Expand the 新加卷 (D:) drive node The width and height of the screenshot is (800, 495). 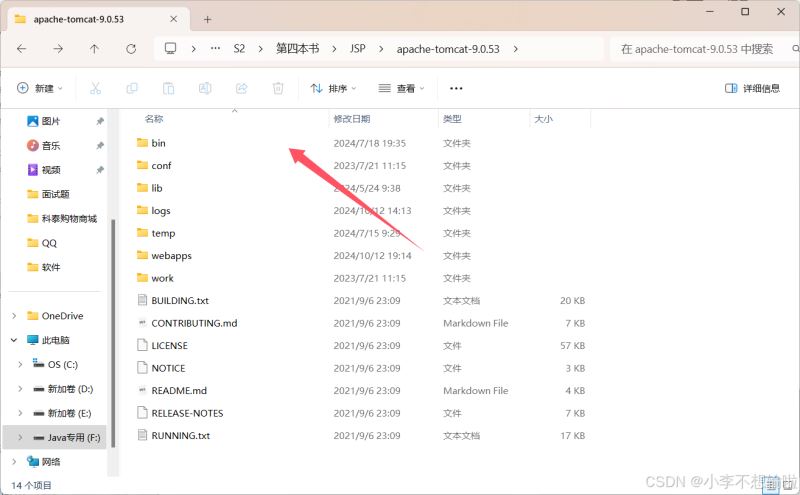(20, 389)
